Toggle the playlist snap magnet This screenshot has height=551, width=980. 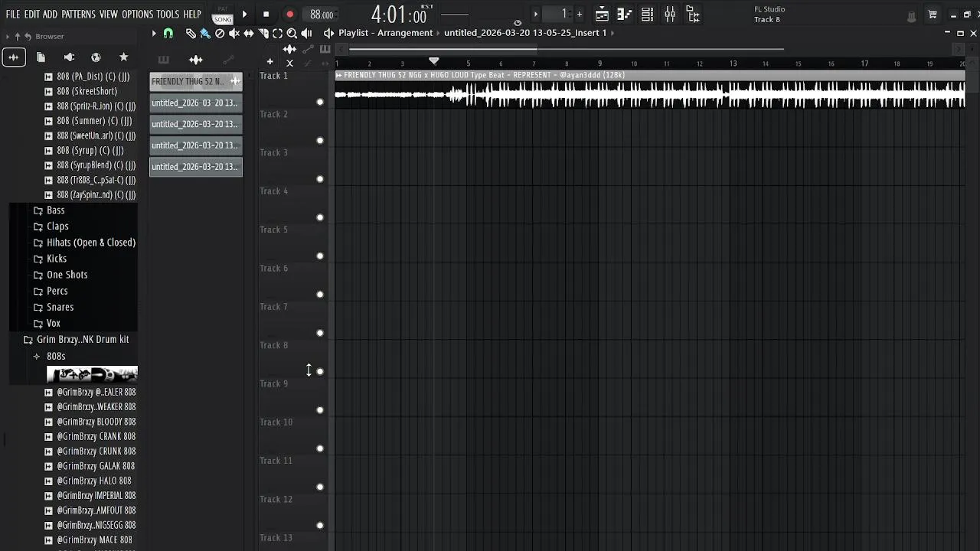pos(168,33)
